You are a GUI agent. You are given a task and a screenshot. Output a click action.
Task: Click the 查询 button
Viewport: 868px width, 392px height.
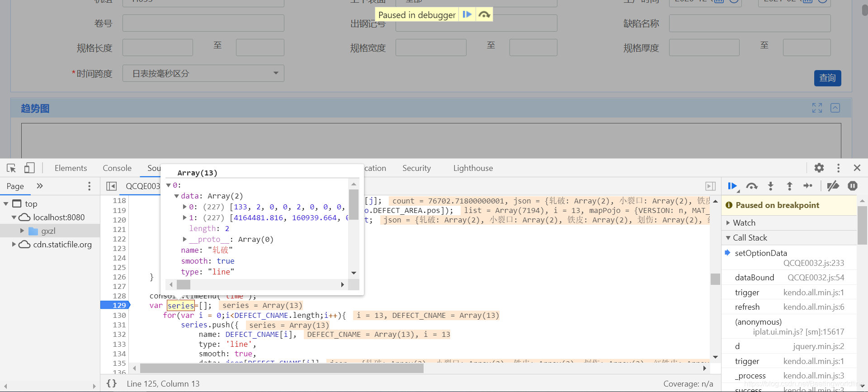point(828,78)
